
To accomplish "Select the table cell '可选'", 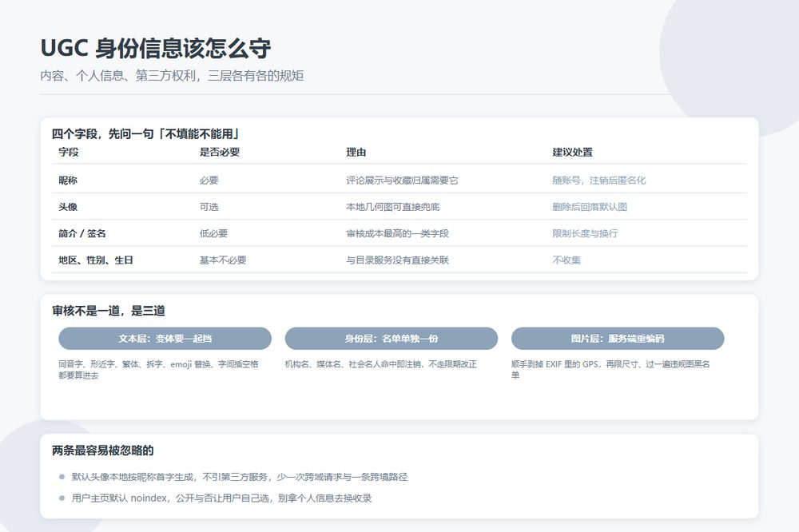I will pos(209,207).
